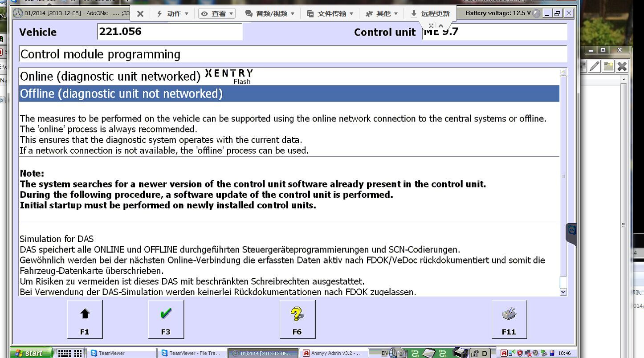Click the Windows Start button

pos(29,353)
